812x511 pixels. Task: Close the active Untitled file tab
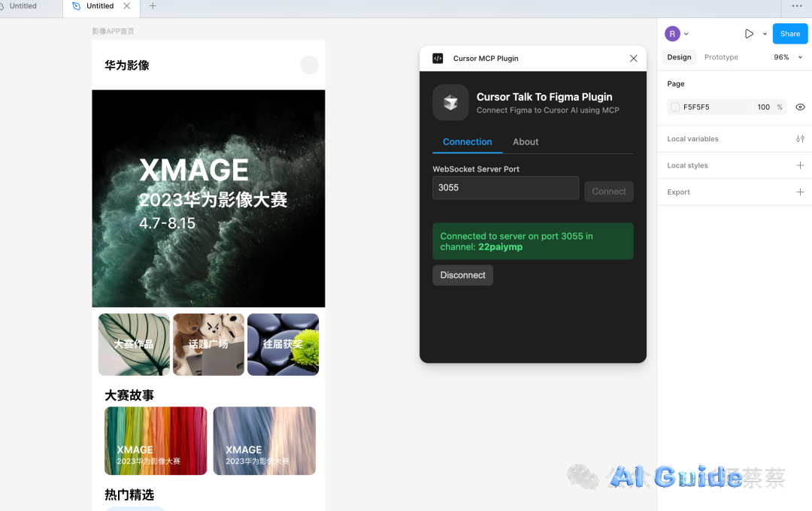pyautogui.click(x=127, y=6)
